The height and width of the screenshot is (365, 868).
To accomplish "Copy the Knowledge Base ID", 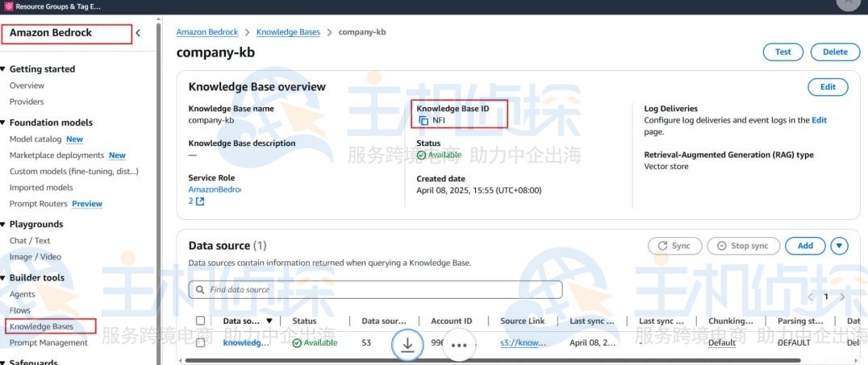I will click(424, 121).
